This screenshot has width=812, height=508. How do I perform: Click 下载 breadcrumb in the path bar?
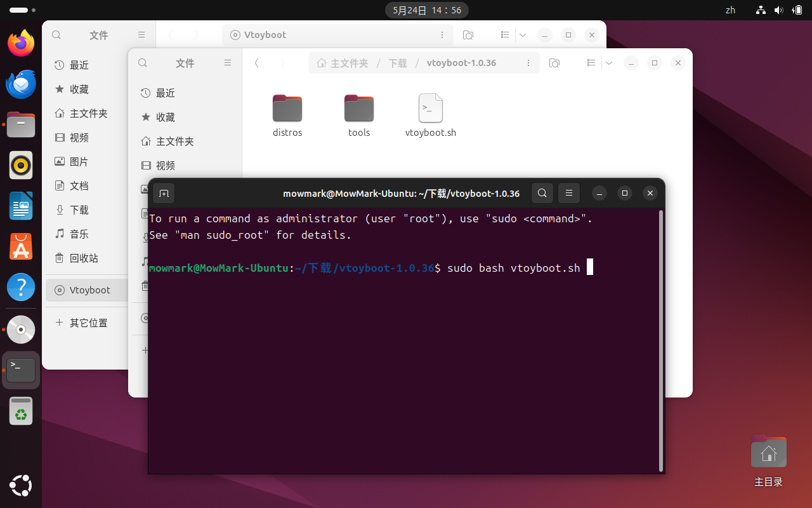tap(398, 63)
